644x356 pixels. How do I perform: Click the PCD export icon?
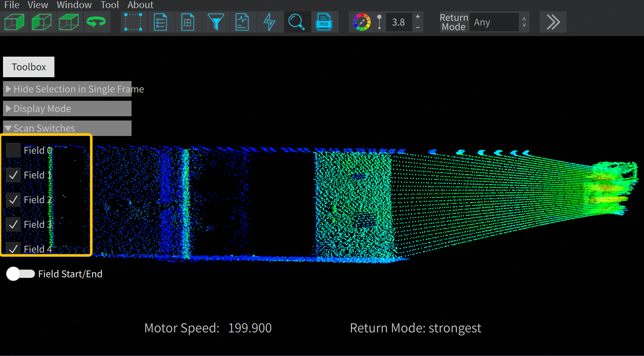click(x=324, y=22)
